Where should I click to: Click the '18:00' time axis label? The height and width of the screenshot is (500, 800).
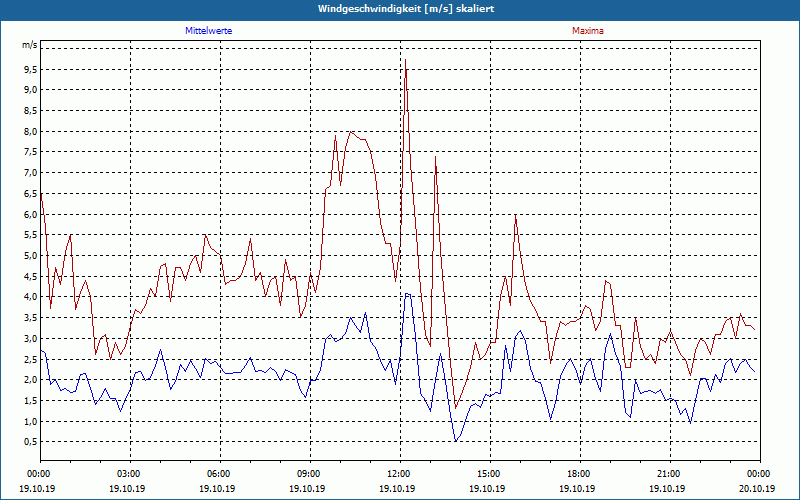577,474
